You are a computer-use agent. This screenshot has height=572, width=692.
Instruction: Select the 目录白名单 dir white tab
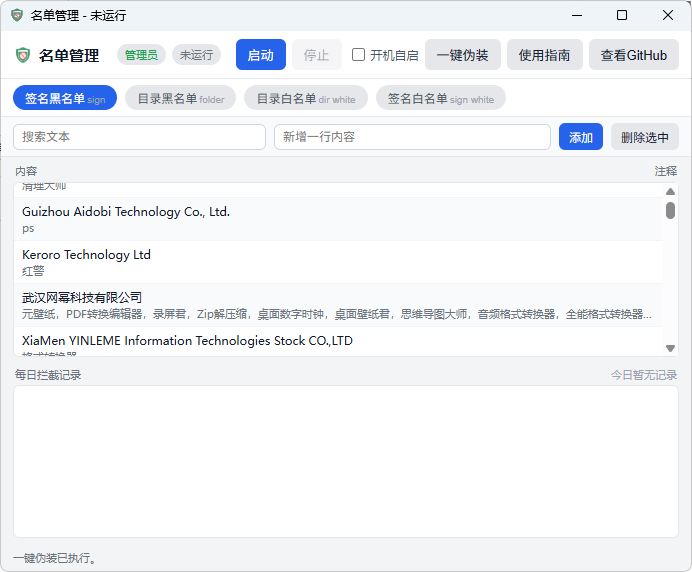coord(305,98)
